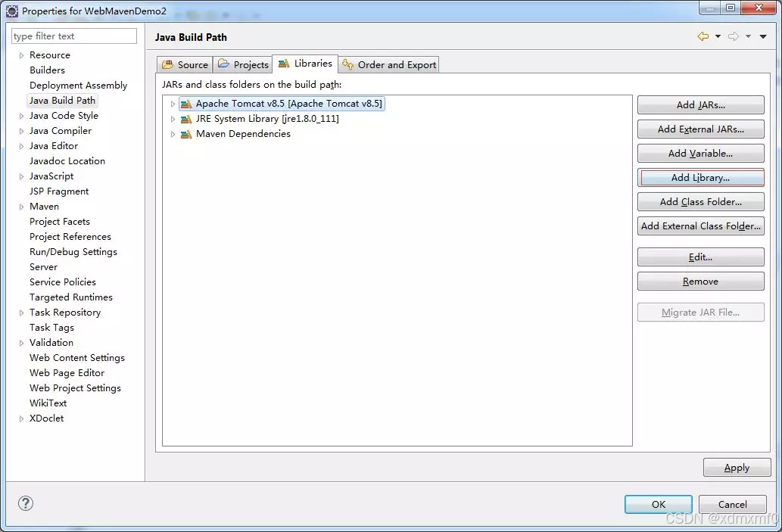Expand the Maven category

[x=21, y=207]
